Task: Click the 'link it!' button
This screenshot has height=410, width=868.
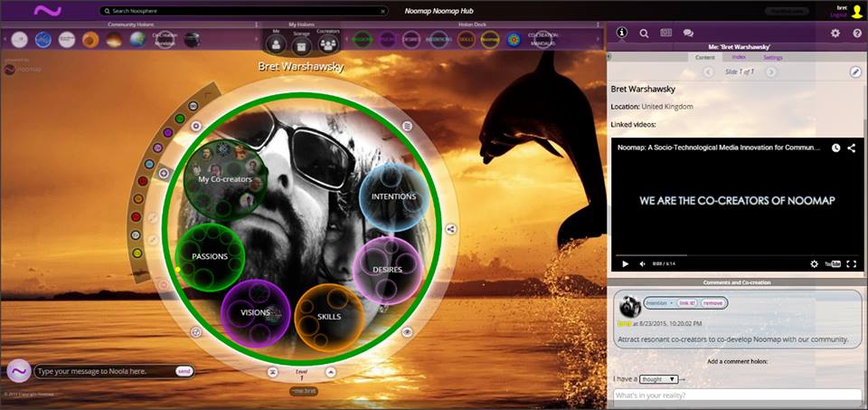Action: click(x=687, y=303)
